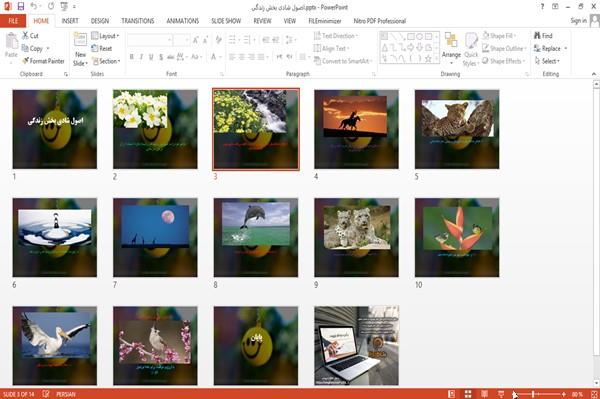Click the Fit slide to window icon
The width and height of the screenshot is (600, 399).
pos(594,394)
